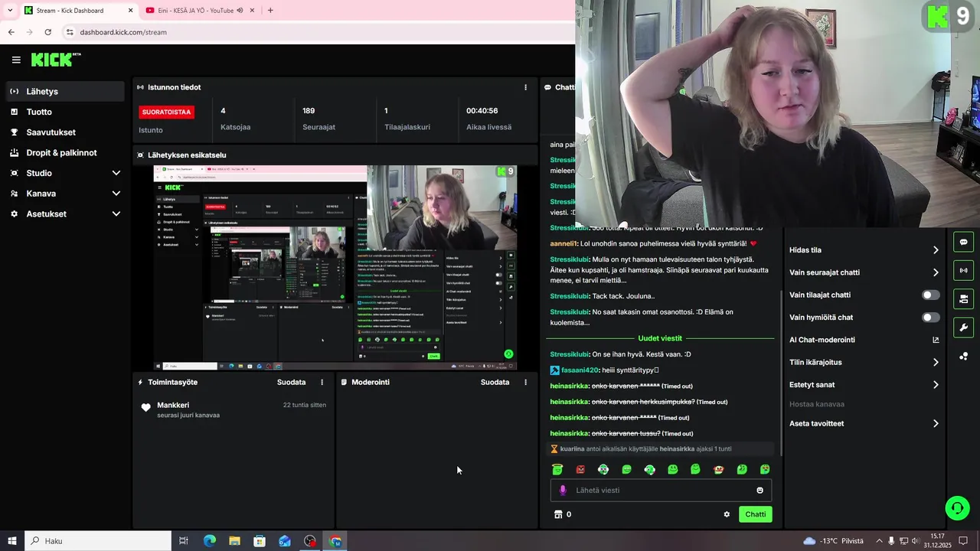Reload the page with the refresh button

(x=47, y=32)
